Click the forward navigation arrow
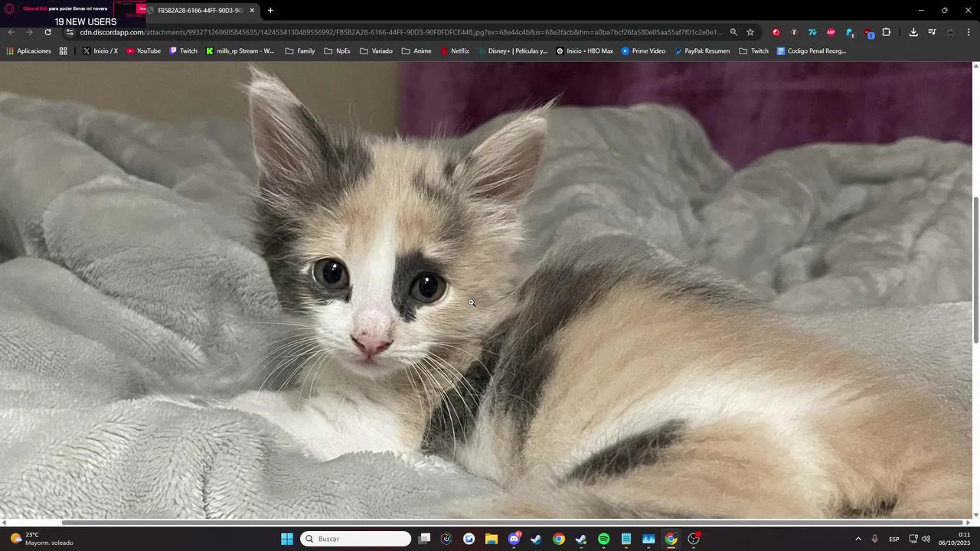980x551 pixels. click(29, 32)
